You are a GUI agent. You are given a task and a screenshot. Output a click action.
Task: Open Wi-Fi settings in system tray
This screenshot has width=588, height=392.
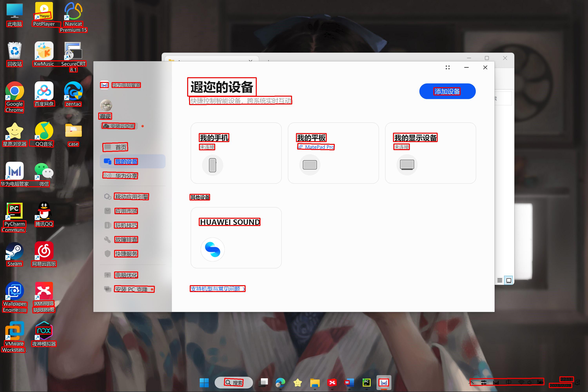pos(521,383)
